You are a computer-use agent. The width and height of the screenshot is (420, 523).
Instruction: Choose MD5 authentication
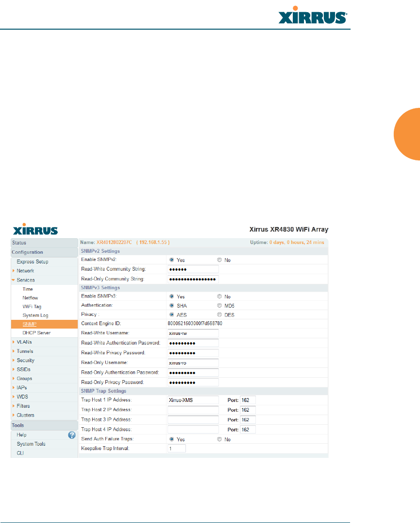(219, 306)
